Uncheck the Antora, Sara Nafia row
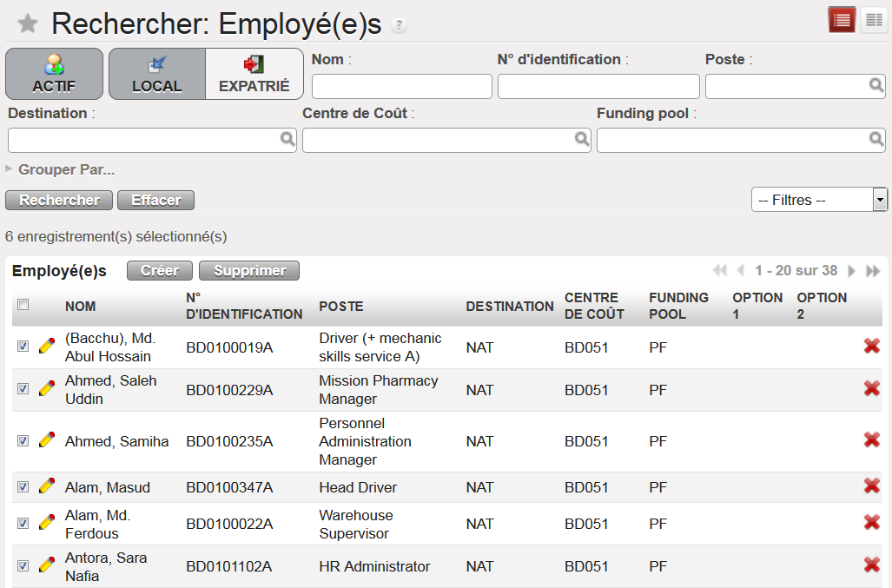The image size is (892, 588). click(x=23, y=566)
